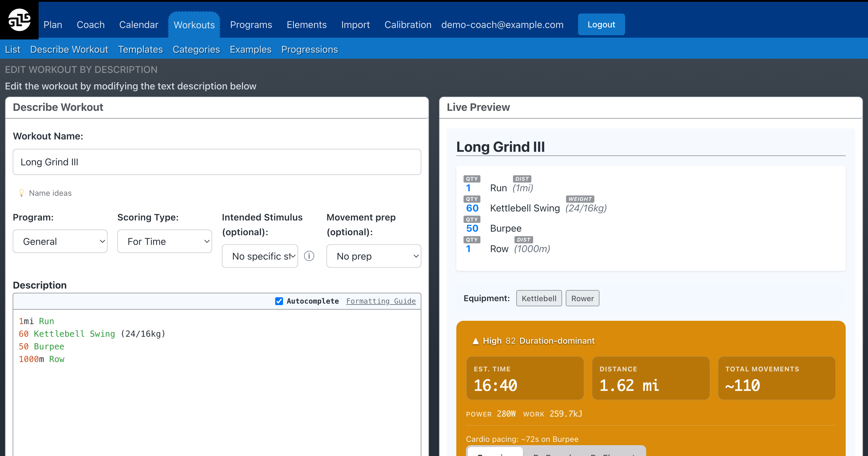
Task: Click the lightbulb Name ideas icon
Action: click(x=22, y=193)
